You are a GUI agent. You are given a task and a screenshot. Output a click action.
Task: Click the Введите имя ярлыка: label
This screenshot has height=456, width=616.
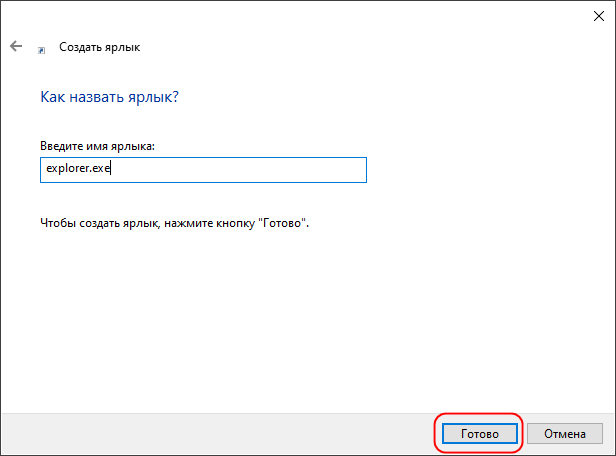tap(97, 146)
